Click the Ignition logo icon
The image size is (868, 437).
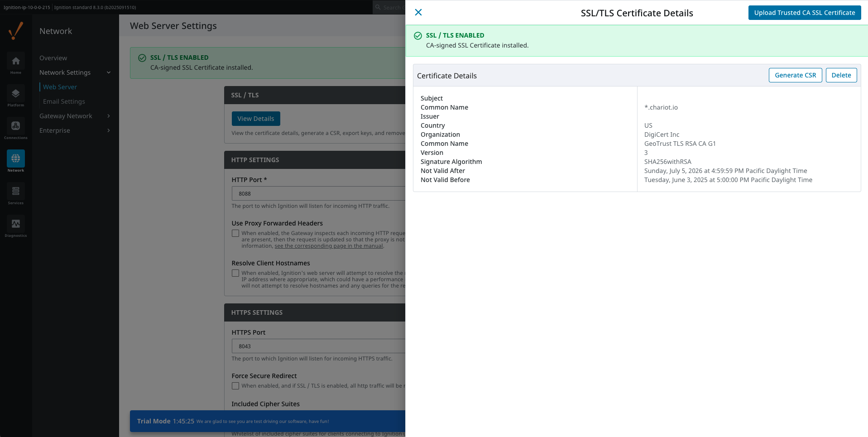16,31
